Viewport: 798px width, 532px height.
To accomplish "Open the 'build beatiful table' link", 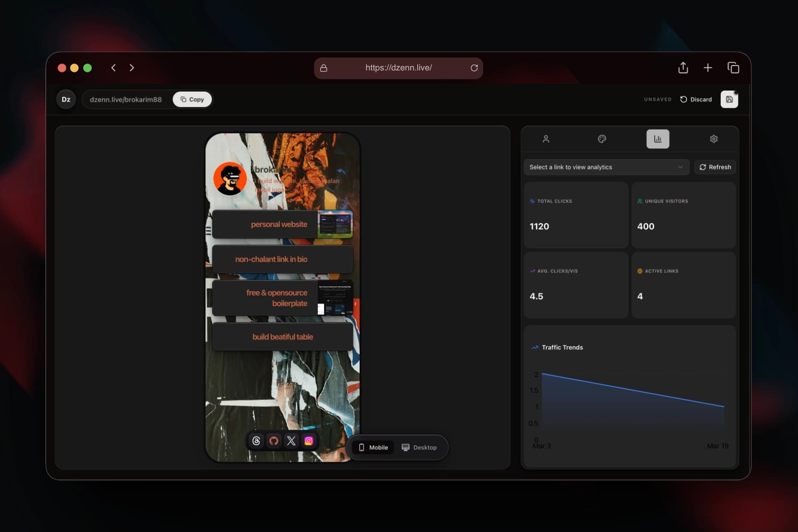I will point(282,337).
